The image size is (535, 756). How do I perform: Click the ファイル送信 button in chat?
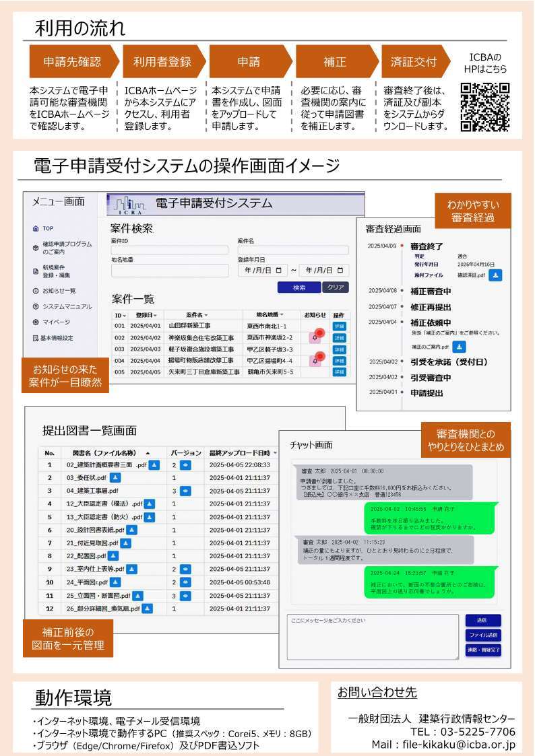click(x=483, y=635)
